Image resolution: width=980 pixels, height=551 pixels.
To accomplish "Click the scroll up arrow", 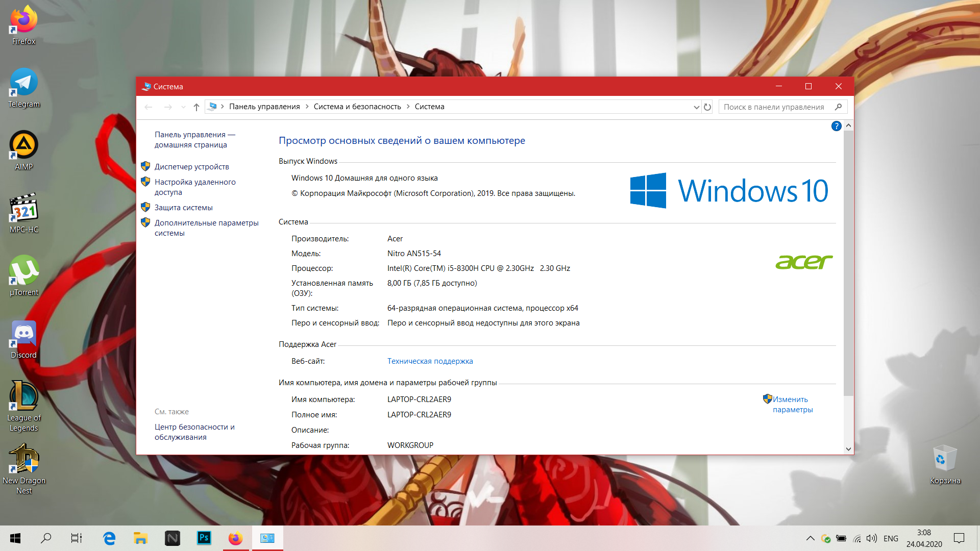I will [848, 126].
